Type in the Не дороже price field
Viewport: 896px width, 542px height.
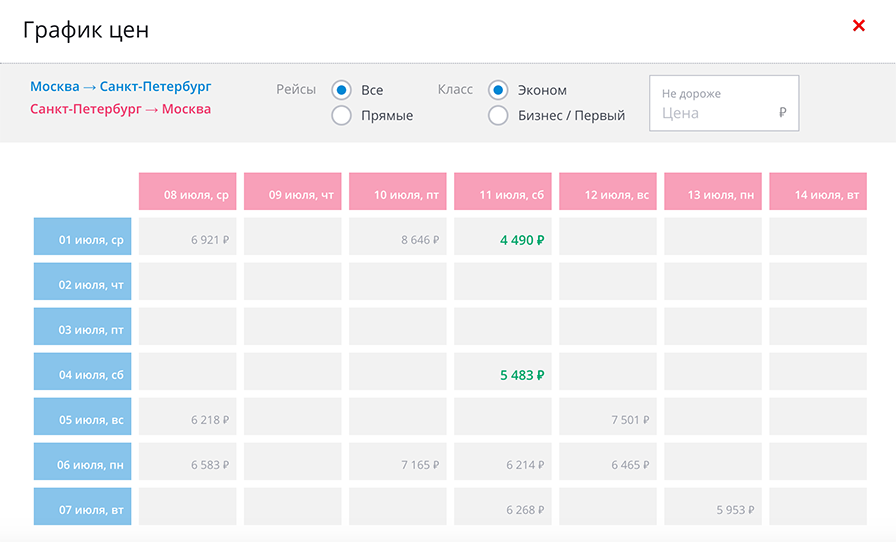point(718,113)
